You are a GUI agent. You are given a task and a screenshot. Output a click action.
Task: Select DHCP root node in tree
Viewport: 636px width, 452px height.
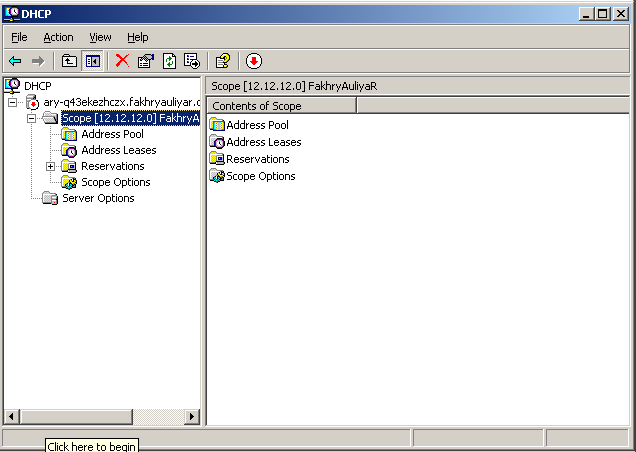[38, 86]
